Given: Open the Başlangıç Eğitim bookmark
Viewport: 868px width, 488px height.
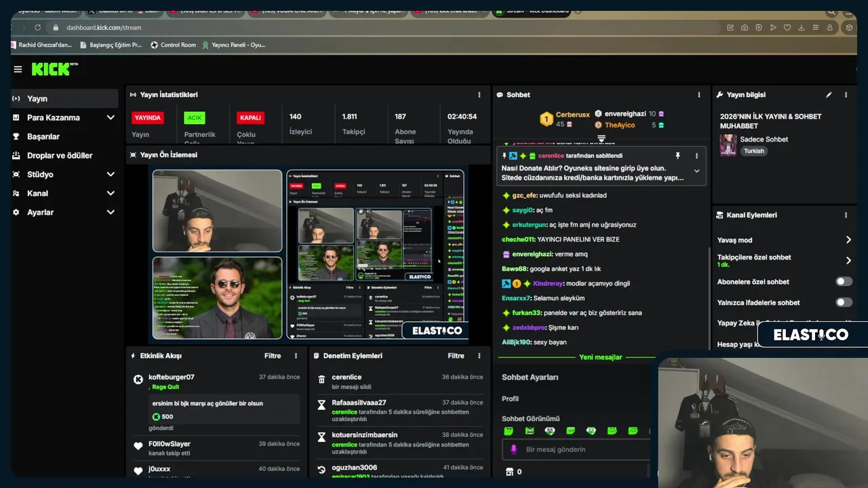Looking at the screenshot, I should click(110, 45).
